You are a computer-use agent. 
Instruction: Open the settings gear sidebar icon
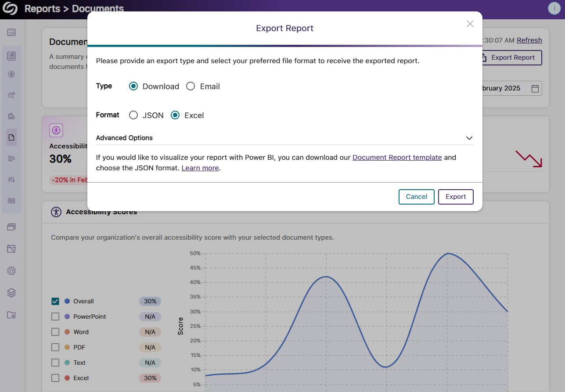(x=11, y=271)
